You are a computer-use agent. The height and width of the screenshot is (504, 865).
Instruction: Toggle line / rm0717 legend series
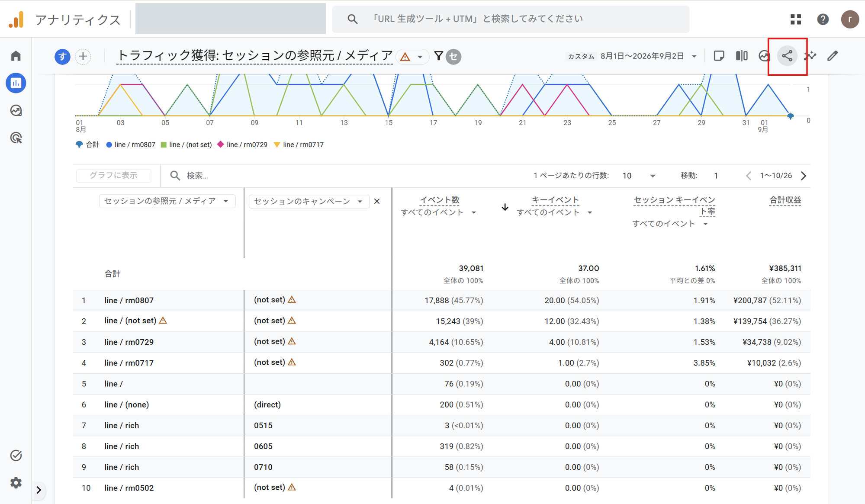click(299, 144)
